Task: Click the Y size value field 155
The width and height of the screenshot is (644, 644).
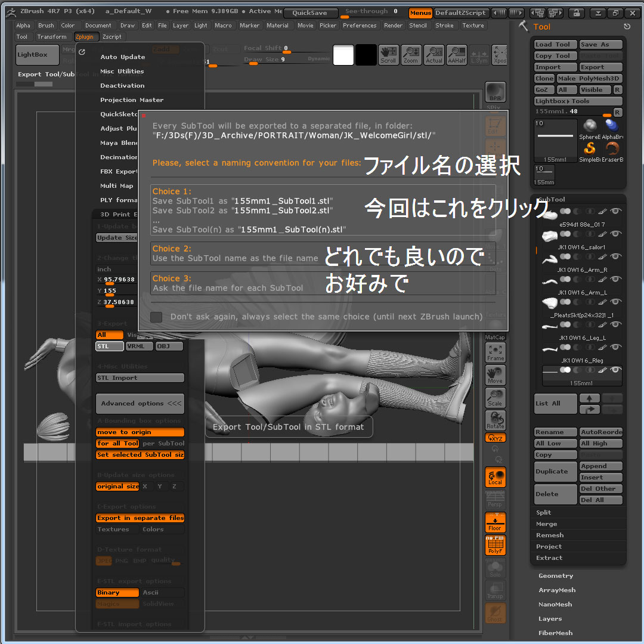Action: pyautogui.click(x=116, y=291)
